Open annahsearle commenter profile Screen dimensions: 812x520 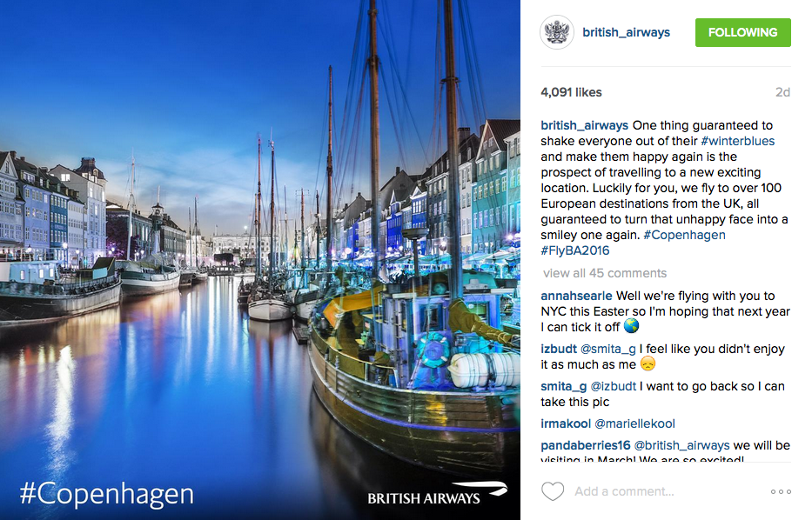[576, 296]
